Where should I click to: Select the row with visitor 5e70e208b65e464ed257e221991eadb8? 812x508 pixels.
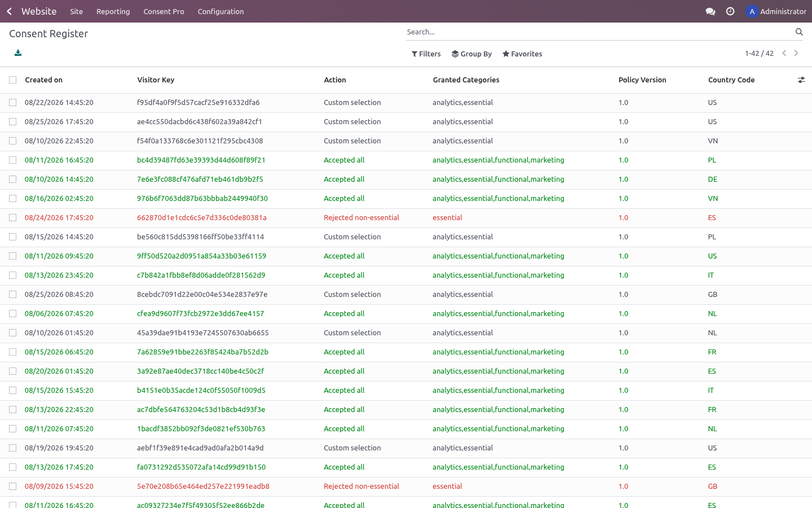tap(13, 487)
